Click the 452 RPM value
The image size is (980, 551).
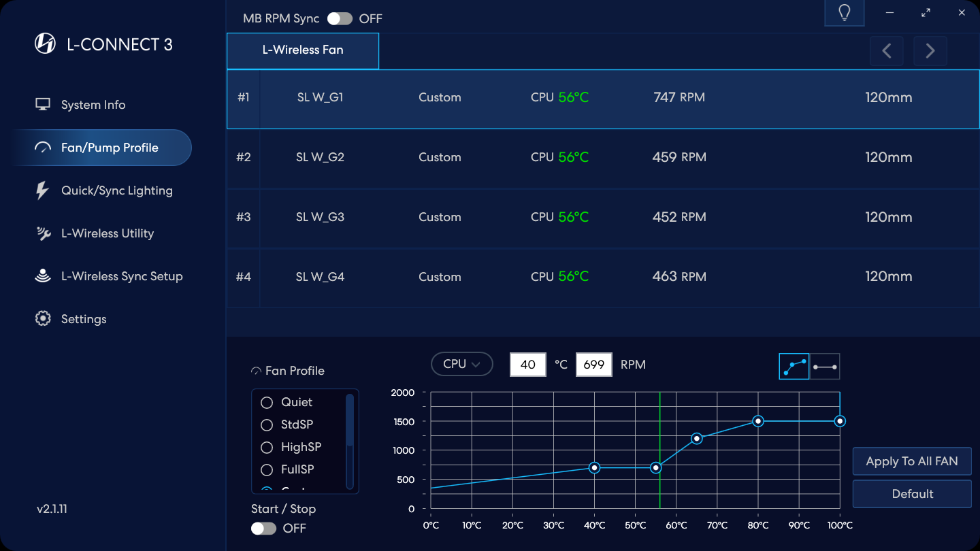point(679,217)
